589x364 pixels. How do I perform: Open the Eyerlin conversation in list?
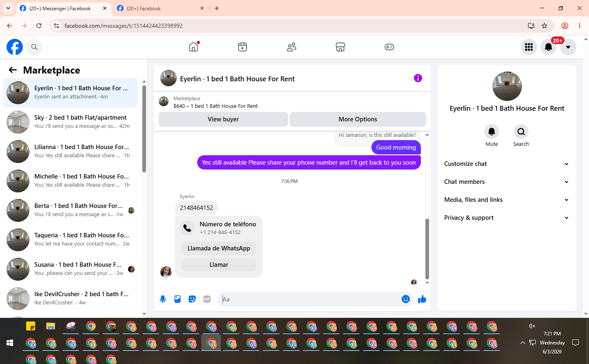(70, 93)
